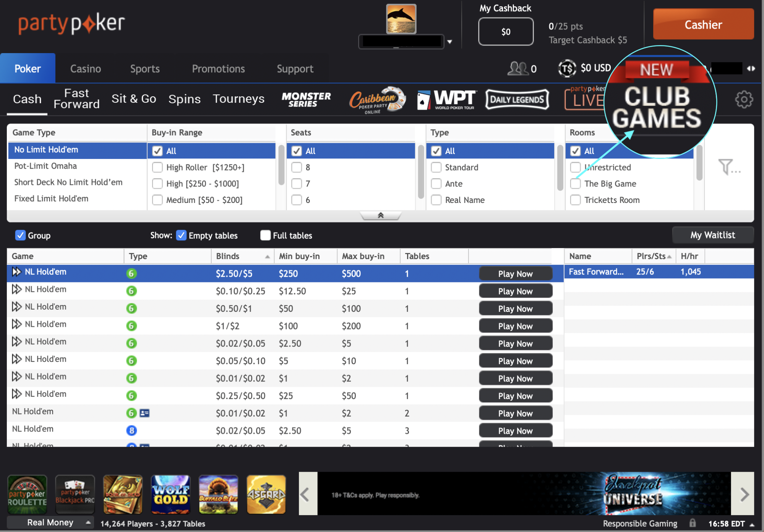
Task: Click the blue 8-seat icon in $0.02/$0.05 row
Action: click(x=131, y=431)
